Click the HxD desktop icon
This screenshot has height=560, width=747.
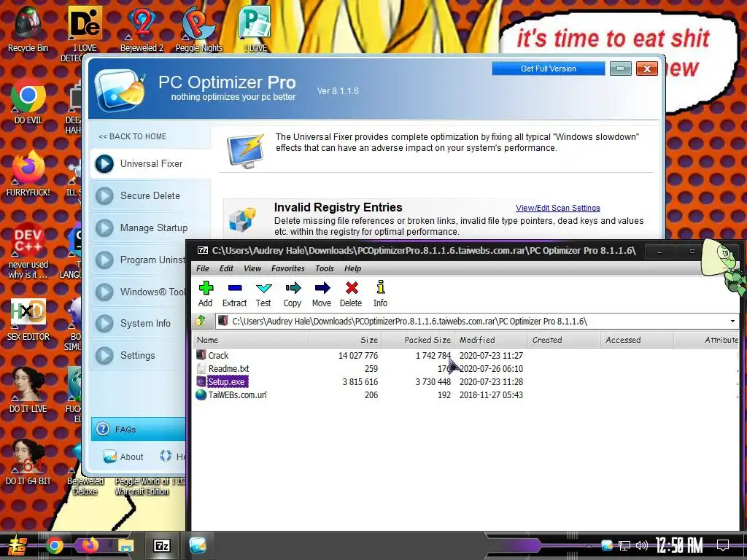coord(28,319)
